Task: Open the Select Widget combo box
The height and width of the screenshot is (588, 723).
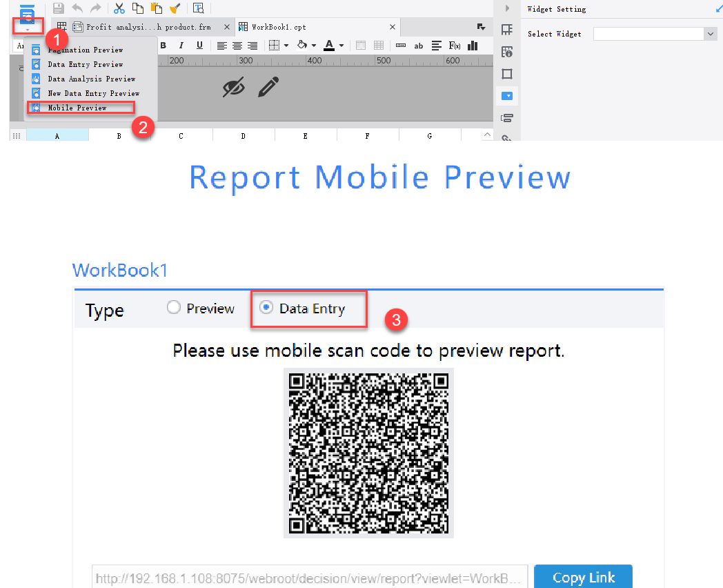Action: point(654,34)
